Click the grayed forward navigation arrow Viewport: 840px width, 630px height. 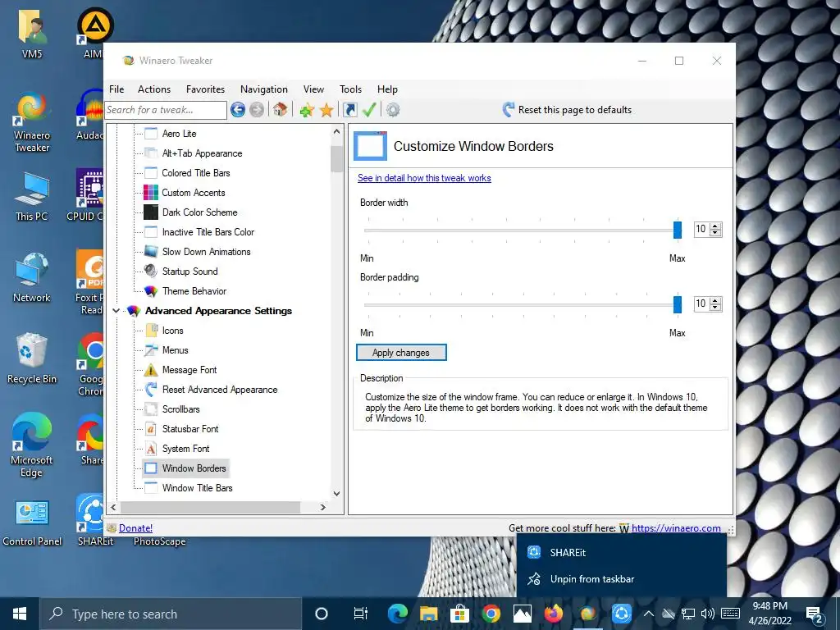(257, 110)
